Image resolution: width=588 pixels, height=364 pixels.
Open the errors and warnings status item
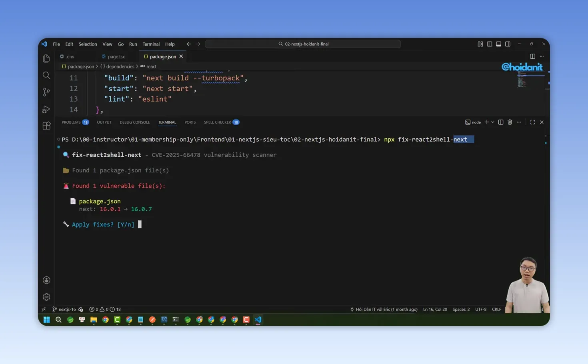coord(105,309)
